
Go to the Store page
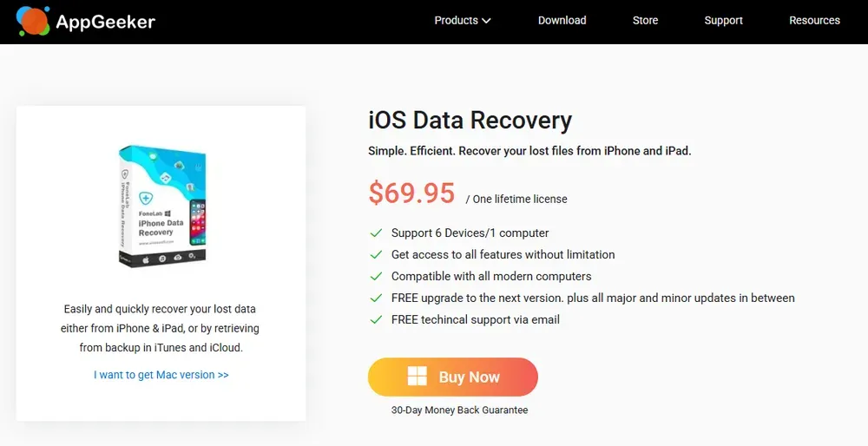(645, 21)
